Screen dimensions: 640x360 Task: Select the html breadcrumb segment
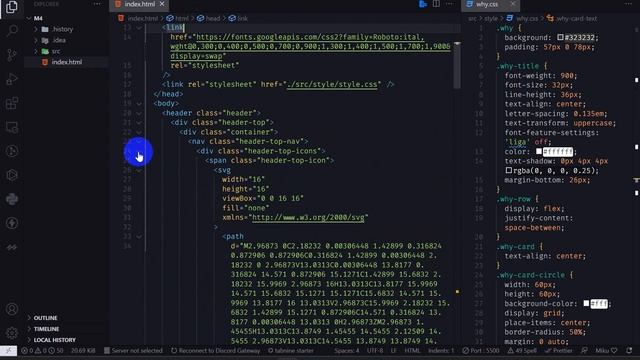tap(182, 18)
